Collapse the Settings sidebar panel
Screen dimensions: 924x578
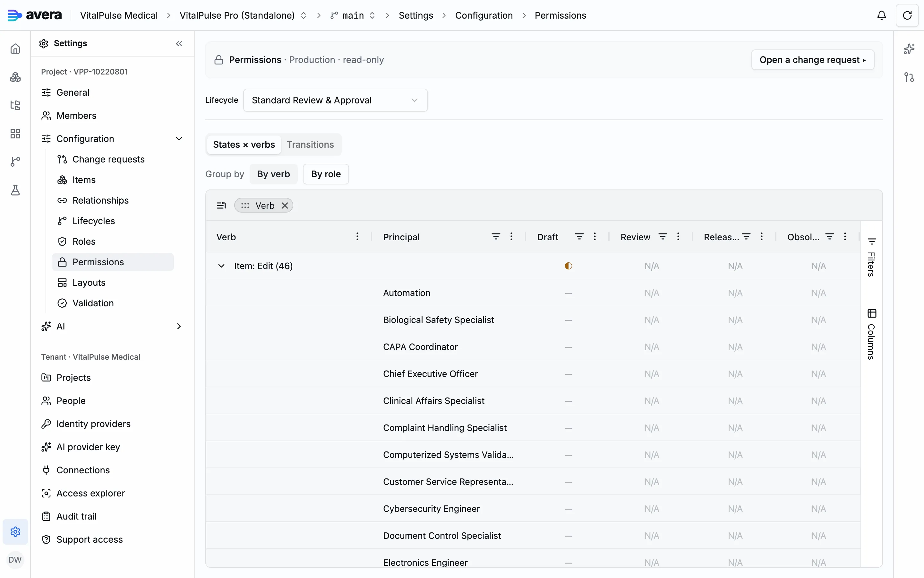point(179,44)
